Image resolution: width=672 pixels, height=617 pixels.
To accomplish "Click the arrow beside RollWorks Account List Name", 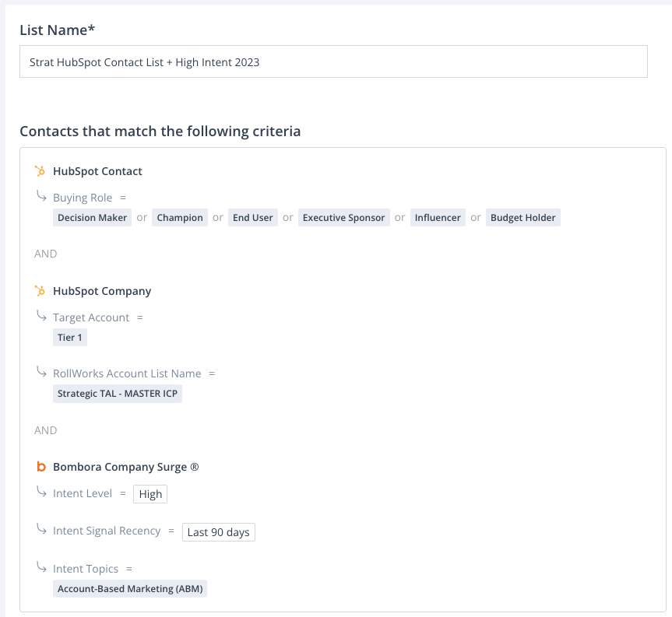I will coord(41,372).
